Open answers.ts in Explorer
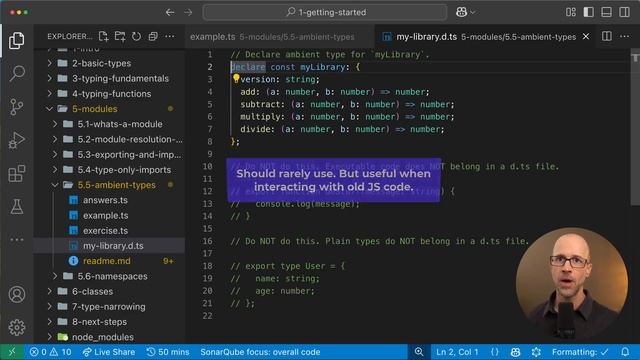This screenshot has width=640, height=360. [x=109, y=200]
